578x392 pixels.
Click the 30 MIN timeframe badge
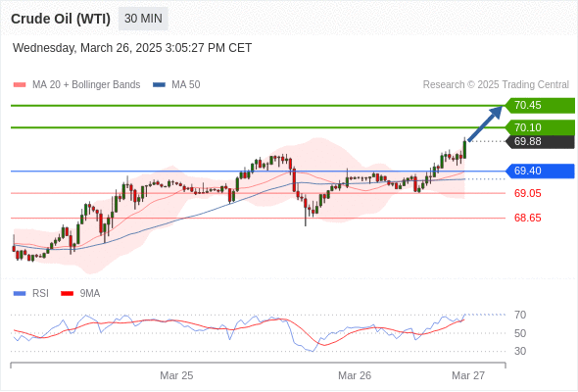143,19
